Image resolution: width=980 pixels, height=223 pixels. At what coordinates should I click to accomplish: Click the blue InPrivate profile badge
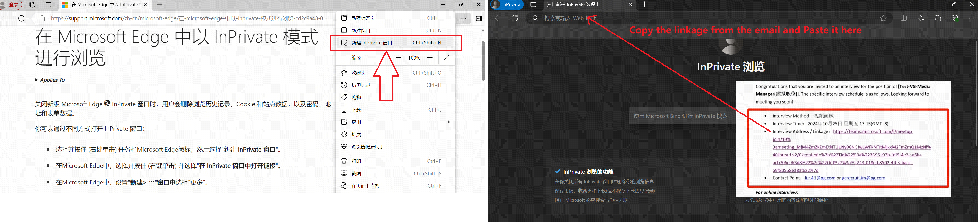pyautogui.click(x=507, y=5)
